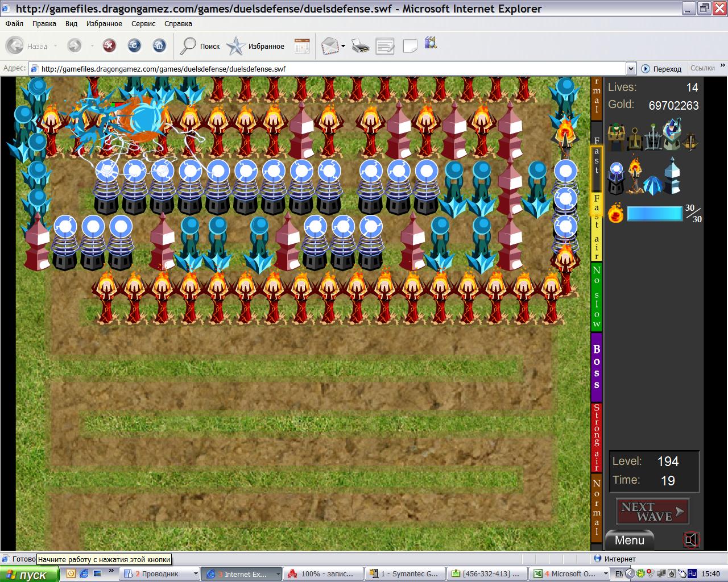The height and width of the screenshot is (582, 728).
Task: Click the blue mana bar
Action: 655,214
